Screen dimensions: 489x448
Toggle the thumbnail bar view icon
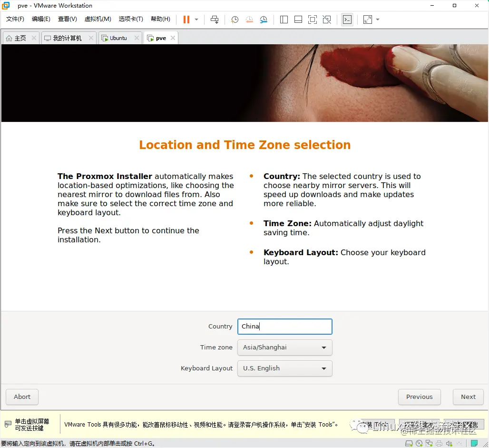(298, 20)
